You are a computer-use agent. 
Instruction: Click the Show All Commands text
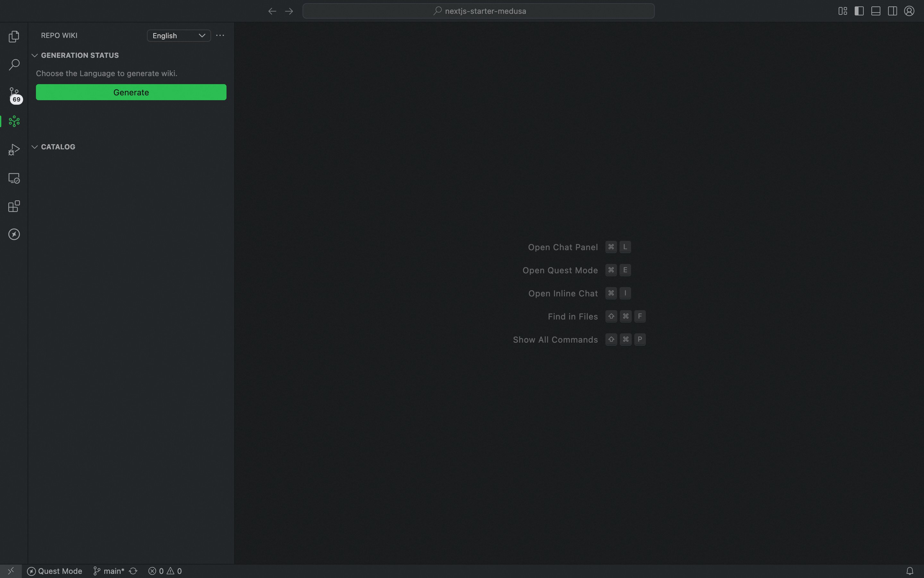point(555,340)
